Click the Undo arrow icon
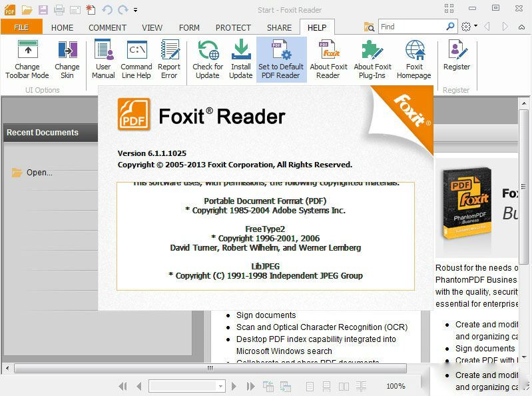 [107, 9]
